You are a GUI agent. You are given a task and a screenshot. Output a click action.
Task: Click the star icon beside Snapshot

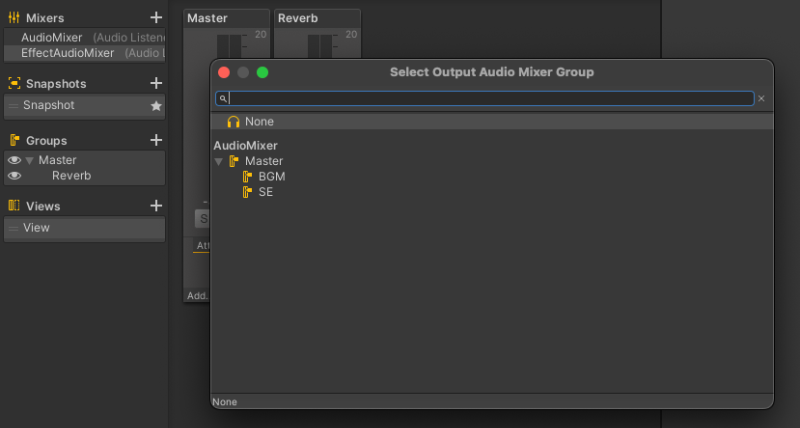[156, 105]
